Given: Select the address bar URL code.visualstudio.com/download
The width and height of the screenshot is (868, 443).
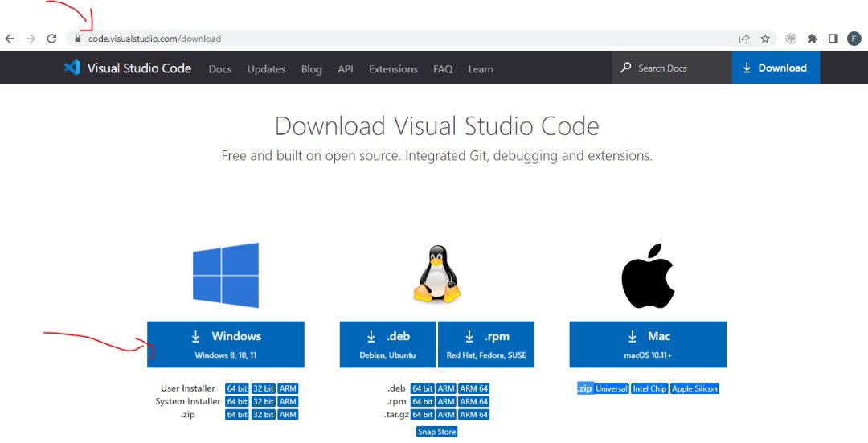Looking at the screenshot, I should pyautogui.click(x=154, y=39).
